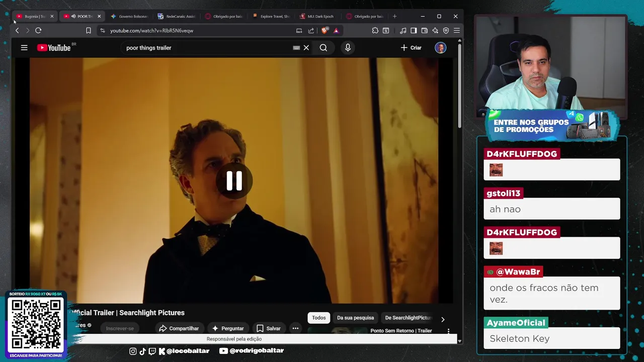Image resolution: width=644 pixels, height=362 pixels.
Task: Open a new browser tab with plus
Action: 394,16
